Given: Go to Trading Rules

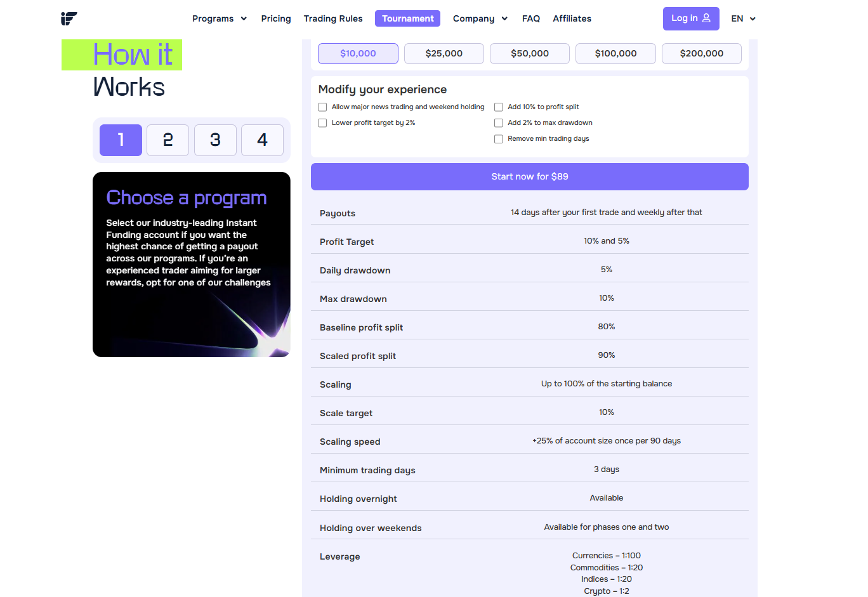Looking at the screenshot, I should click(x=333, y=18).
